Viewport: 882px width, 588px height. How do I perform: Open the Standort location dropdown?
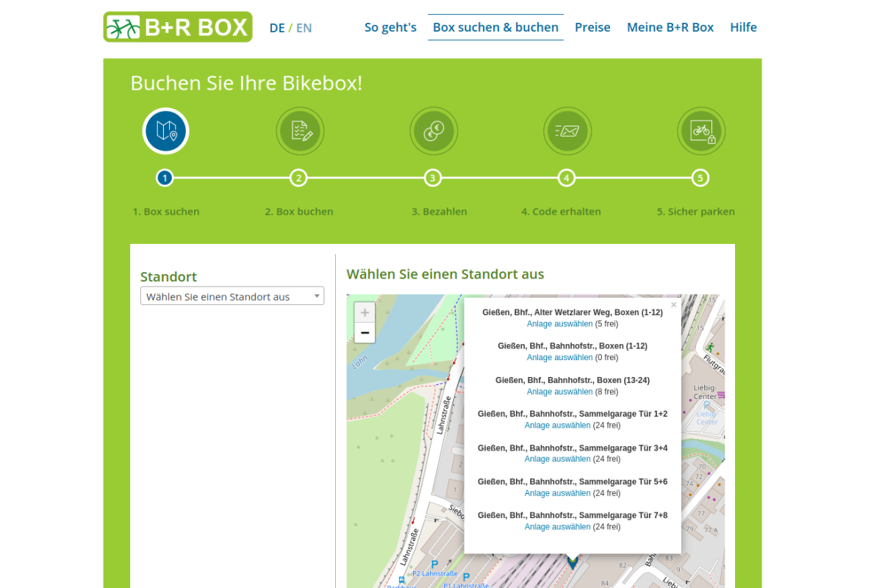click(232, 296)
